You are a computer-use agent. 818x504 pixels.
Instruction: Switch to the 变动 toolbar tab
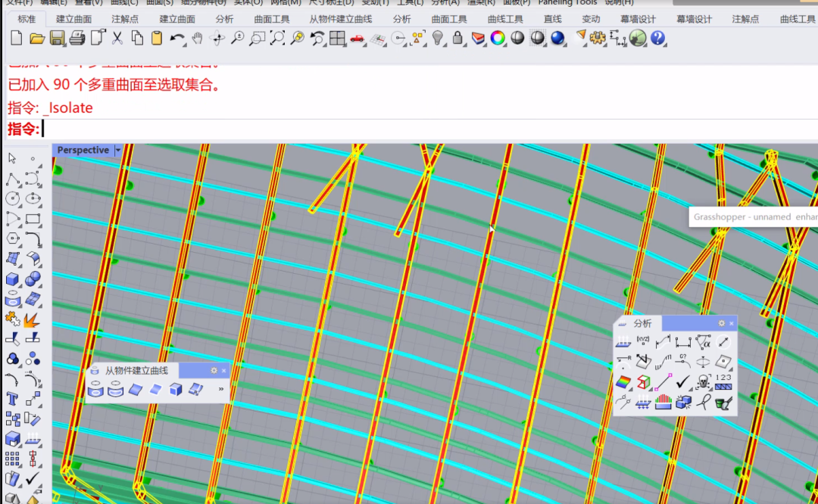pos(591,19)
